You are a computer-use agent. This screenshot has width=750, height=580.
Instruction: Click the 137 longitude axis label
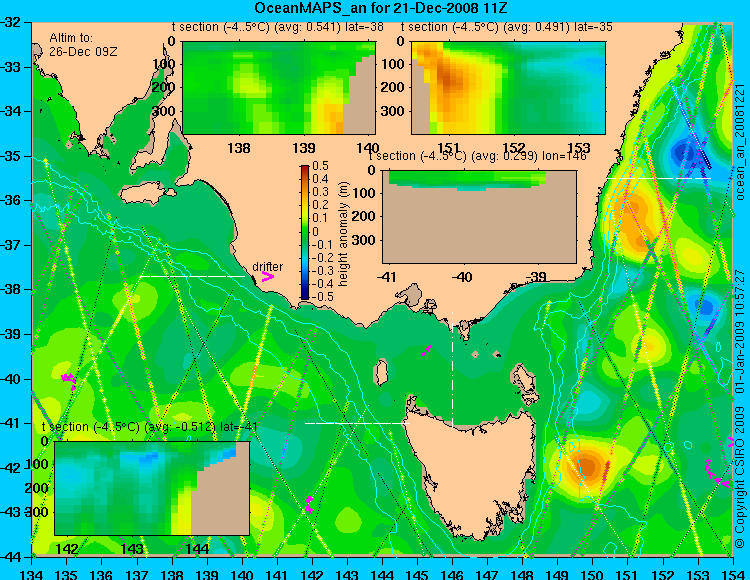(x=137, y=574)
